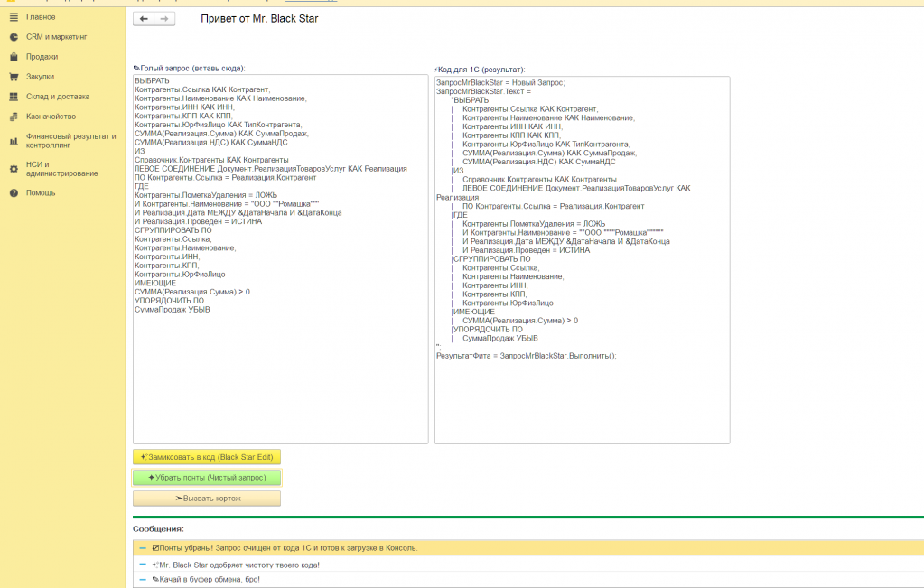Go back with the left arrow
The height and width of the screenshot is (588, 924).
[144, 19]
